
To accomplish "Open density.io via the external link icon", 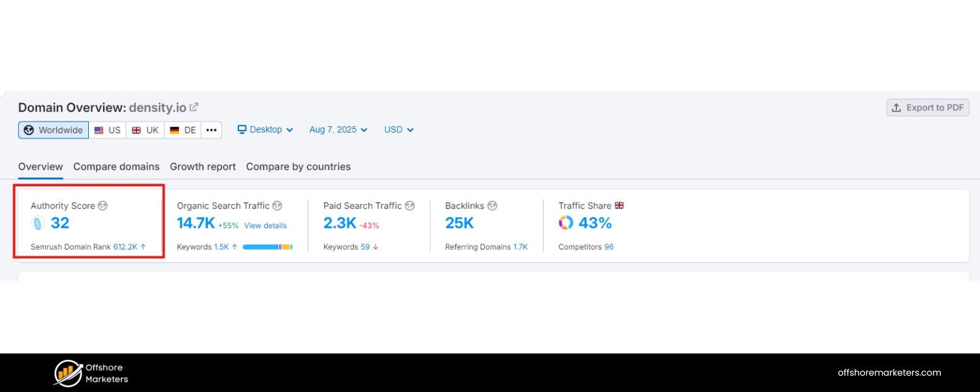I will (x=194, y=106).
